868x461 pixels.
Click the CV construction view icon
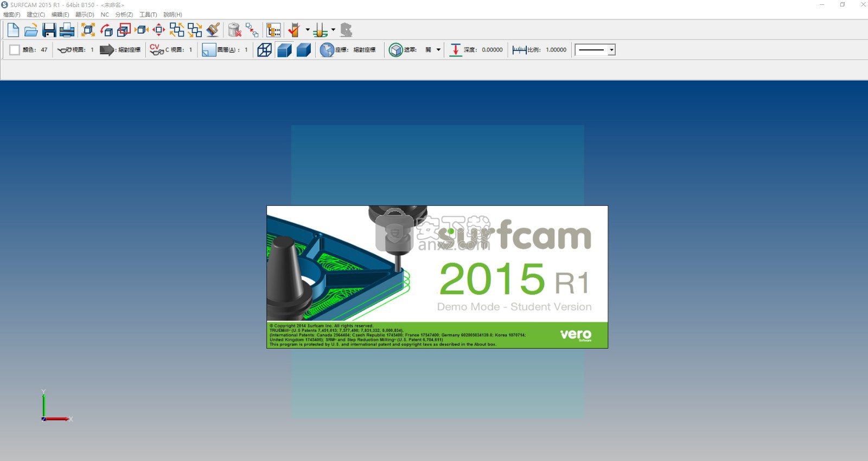[157, 50]
